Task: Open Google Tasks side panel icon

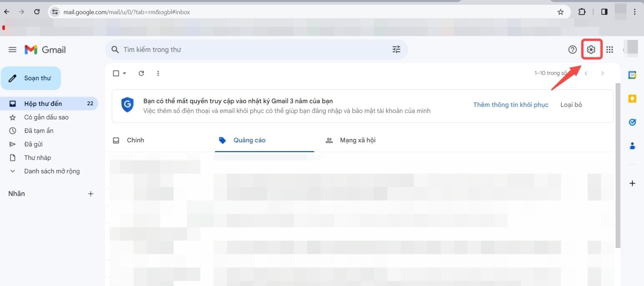Action: [632, 122]
